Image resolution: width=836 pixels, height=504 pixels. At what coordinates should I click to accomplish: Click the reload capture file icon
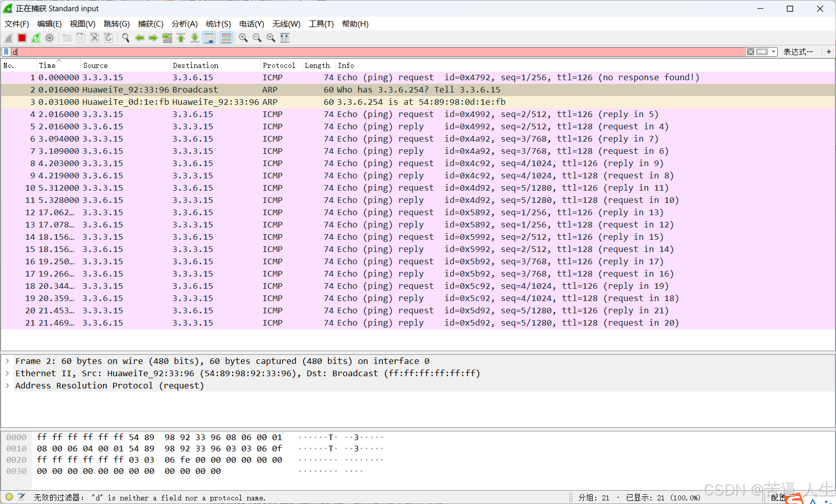tap(108, 38)
